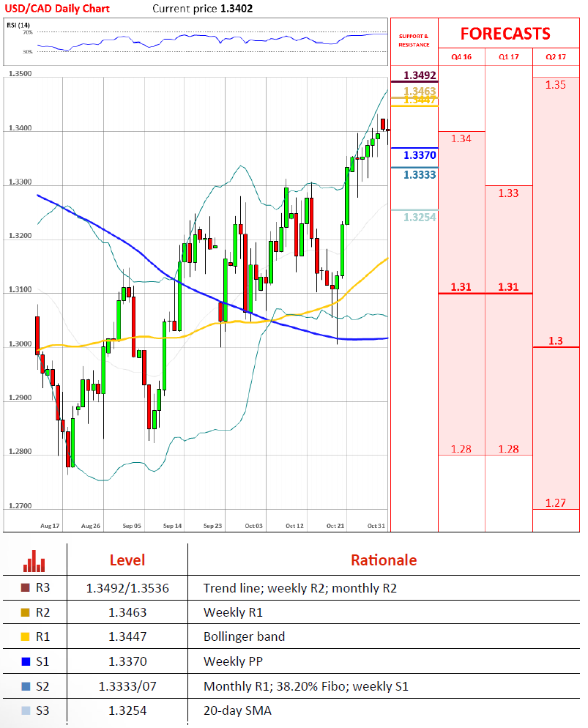Select the R2 gold color swatch
The image size is (588, 728).
click(26, 612)
